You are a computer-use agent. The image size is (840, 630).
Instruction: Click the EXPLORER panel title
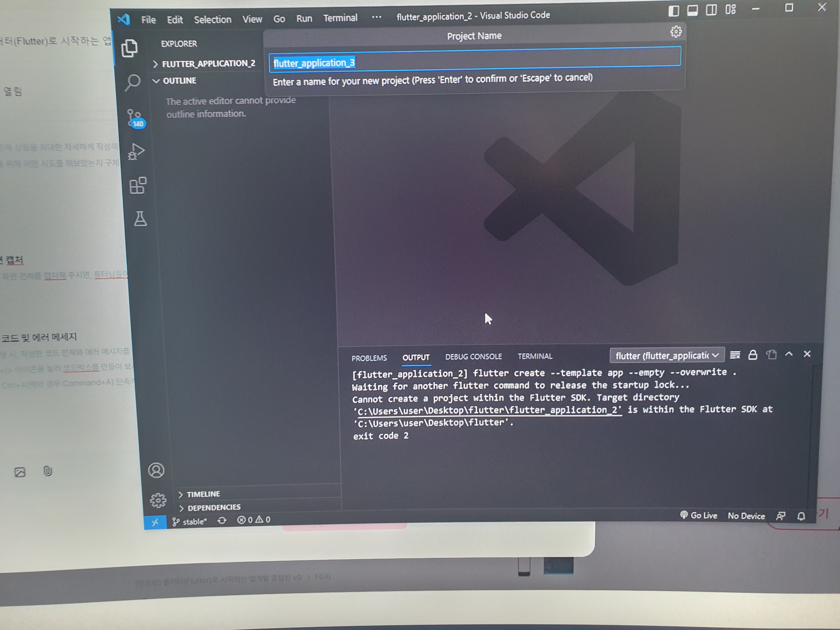(179, 44)
